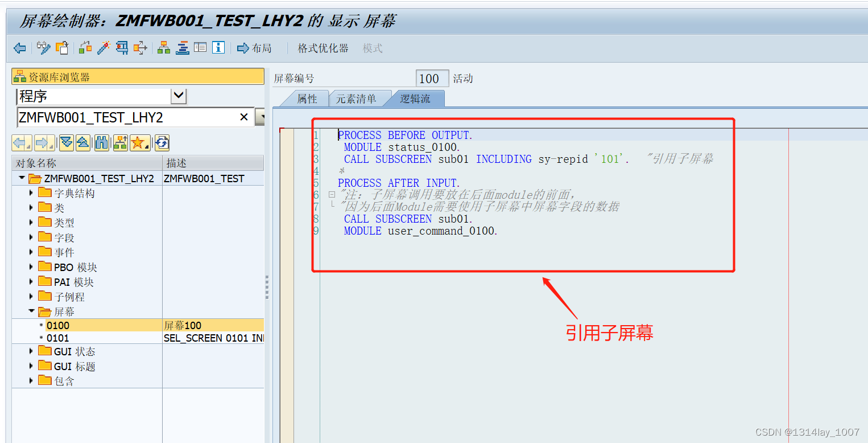
Task: Click the SEL_SCREEN 0101 description cell
Action: coord(213,338)
